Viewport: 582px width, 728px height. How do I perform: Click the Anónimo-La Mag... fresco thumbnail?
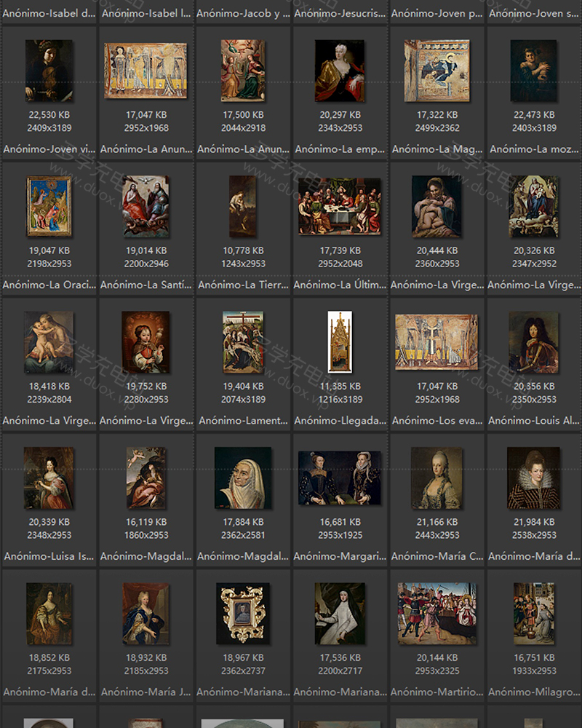(436, 71)
